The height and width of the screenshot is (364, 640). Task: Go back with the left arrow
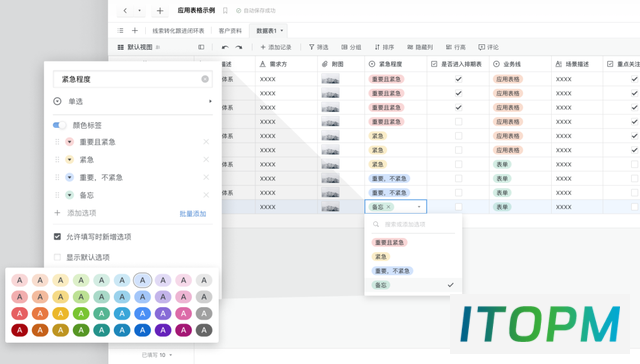click(x=125, y=11)
